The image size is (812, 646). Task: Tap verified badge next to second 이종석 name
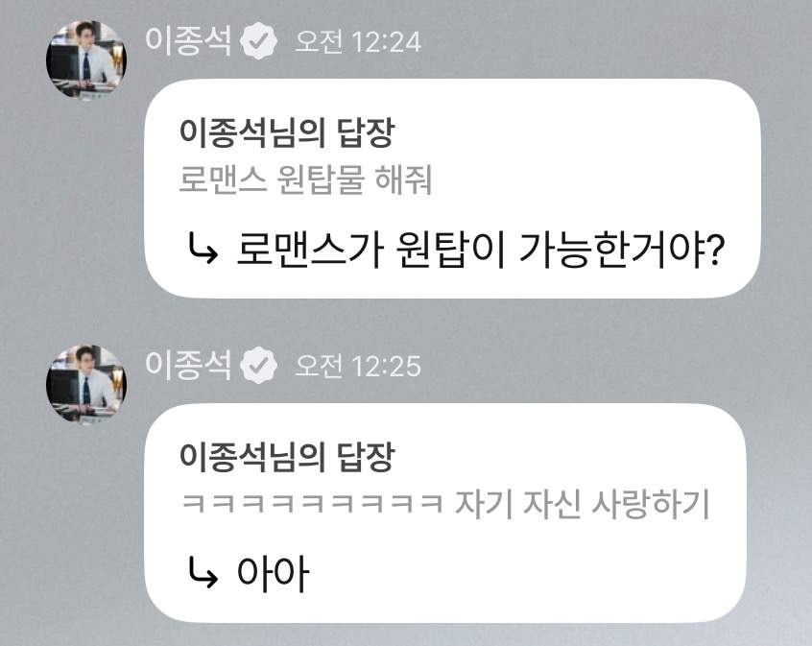258,366
